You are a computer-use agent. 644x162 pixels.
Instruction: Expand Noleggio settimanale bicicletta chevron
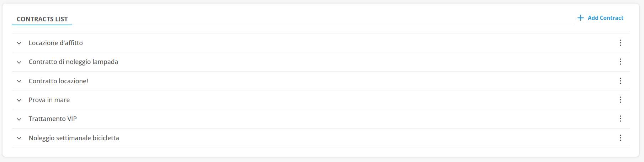(19, 138)
